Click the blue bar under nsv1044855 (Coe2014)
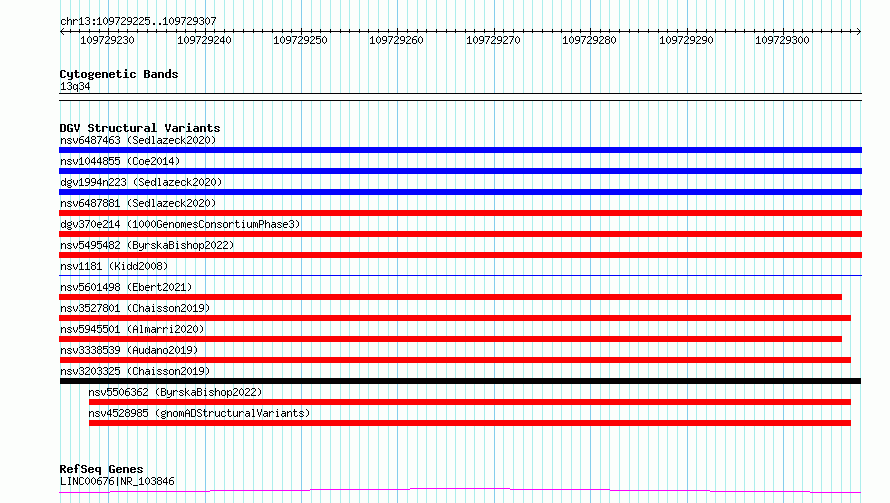 point(460,171)
